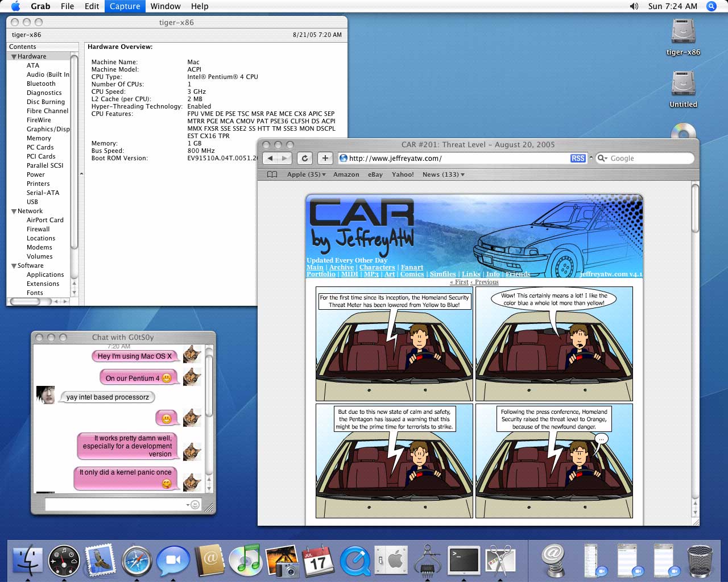
Task: Go to the Previous comic link
Action: [485, 282]
